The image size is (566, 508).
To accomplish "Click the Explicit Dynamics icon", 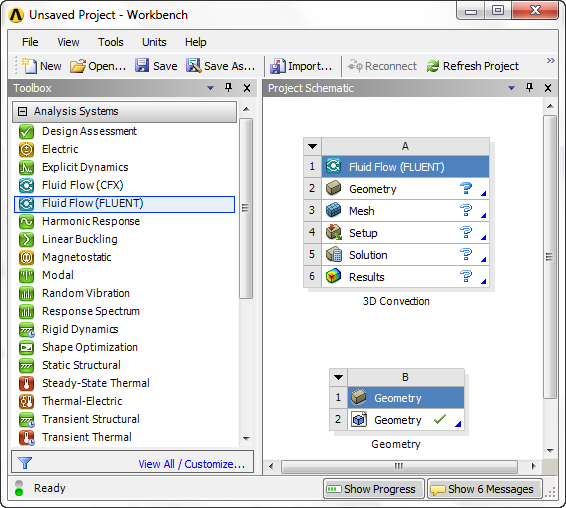I will tap(26, 168).
